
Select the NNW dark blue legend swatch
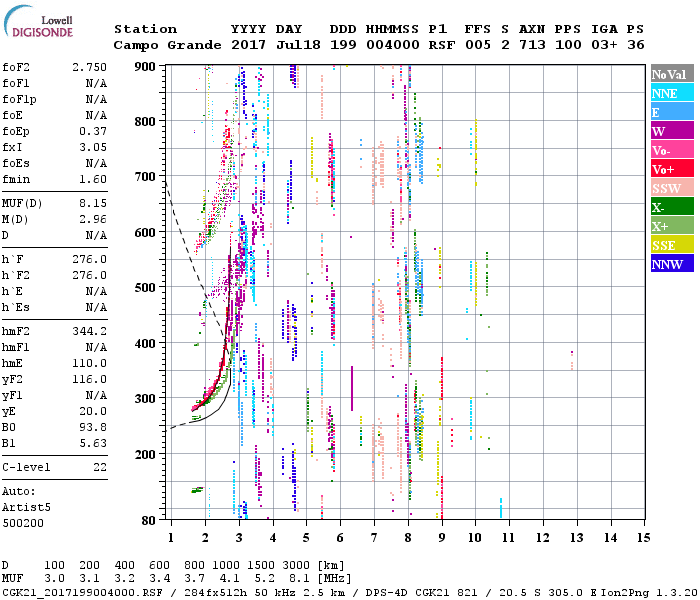tap(672, 263)
